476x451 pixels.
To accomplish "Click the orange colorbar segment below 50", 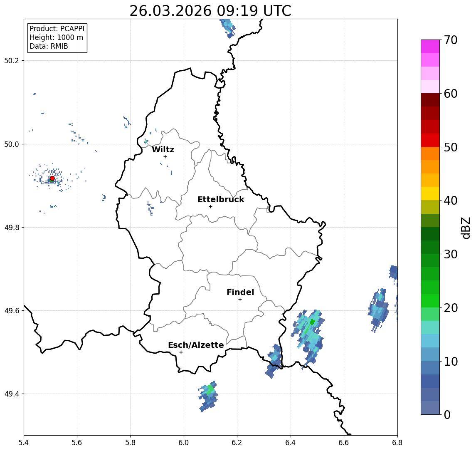I will (x=430, y=154).
